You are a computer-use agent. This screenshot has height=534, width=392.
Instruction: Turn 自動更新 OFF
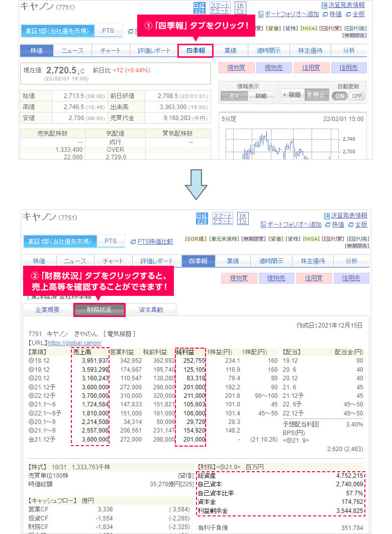(357, 96)
